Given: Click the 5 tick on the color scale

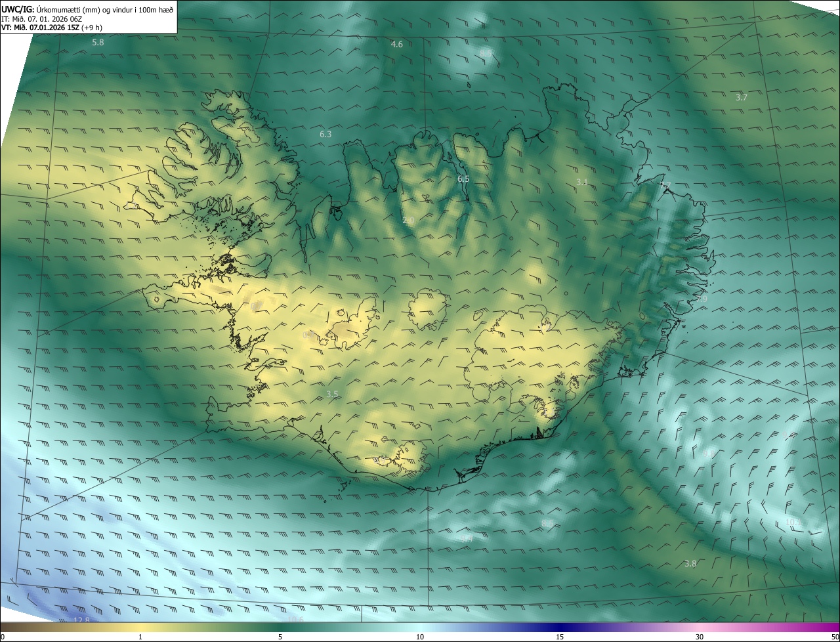Looking at the screenshot, I should 280,637.
